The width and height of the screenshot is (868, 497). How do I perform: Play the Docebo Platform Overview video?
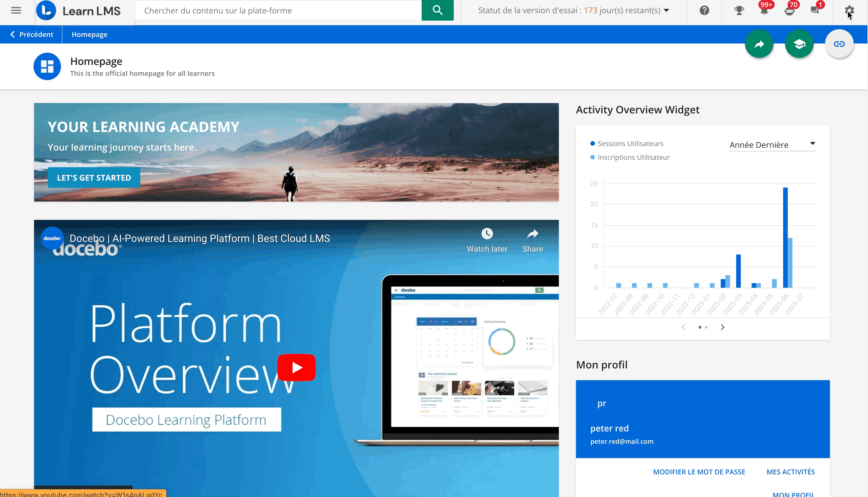pyautogui.click(x=296, y=367)
